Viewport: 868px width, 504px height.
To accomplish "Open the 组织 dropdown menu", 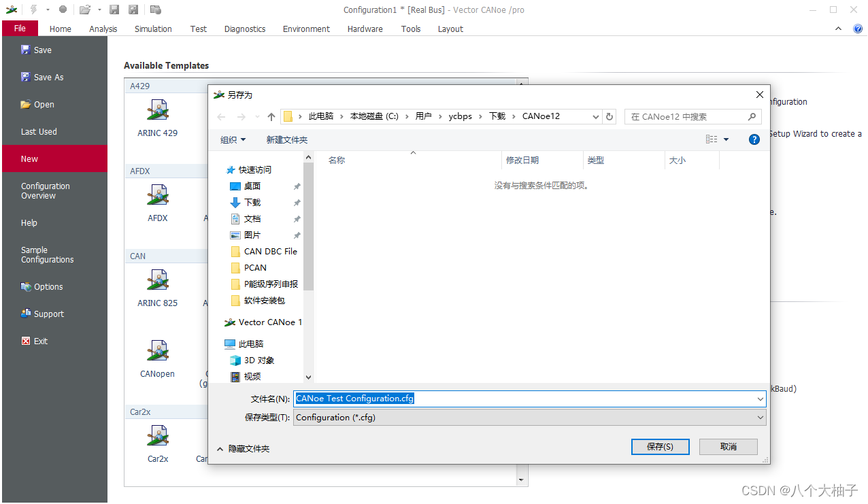I will tap(233, 139).
